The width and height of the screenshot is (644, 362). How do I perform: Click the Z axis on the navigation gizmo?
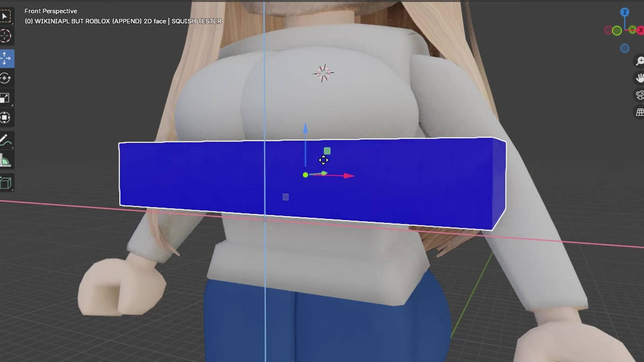click(x=625, y=12)
